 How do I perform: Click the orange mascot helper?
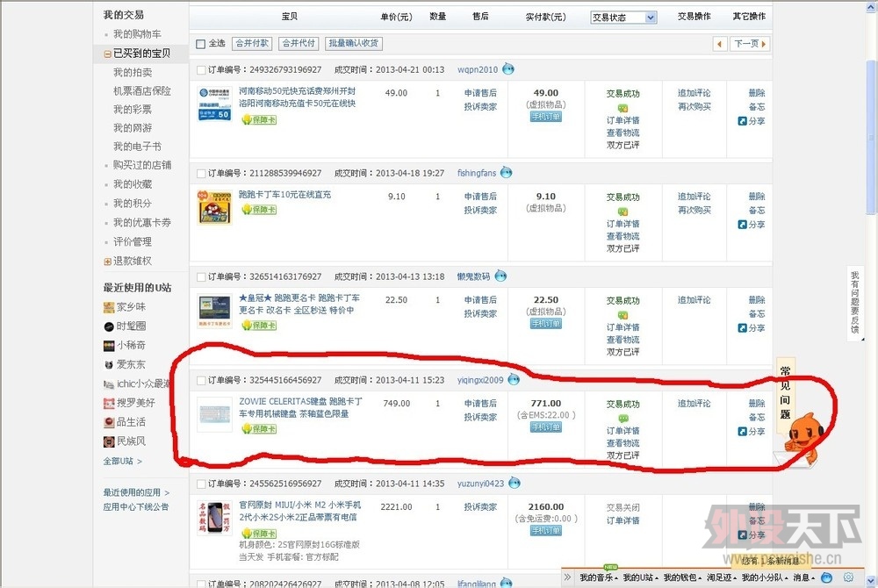[804, 439]
